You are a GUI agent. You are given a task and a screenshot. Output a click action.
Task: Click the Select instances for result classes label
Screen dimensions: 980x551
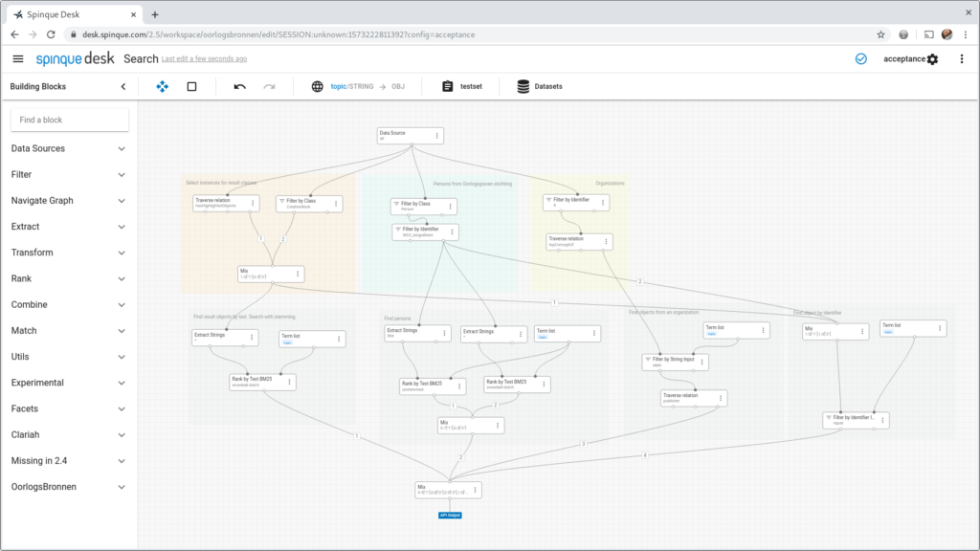pos(221,183)
